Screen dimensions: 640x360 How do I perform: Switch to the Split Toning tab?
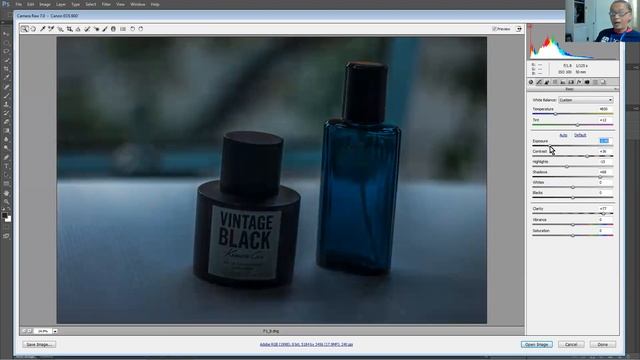tap(563, 82)
